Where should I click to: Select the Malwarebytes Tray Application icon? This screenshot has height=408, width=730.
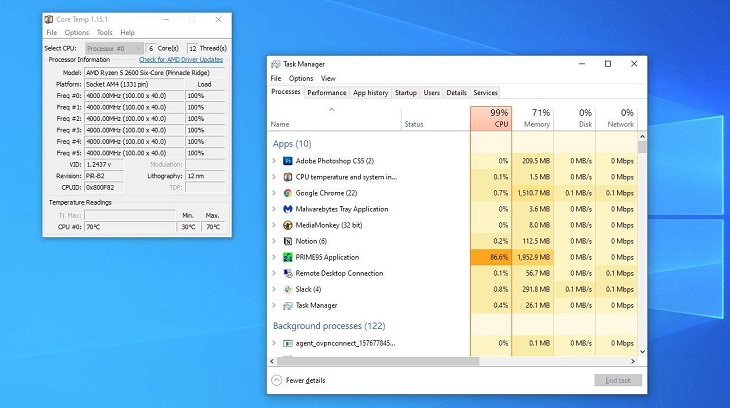coord(288,209)
